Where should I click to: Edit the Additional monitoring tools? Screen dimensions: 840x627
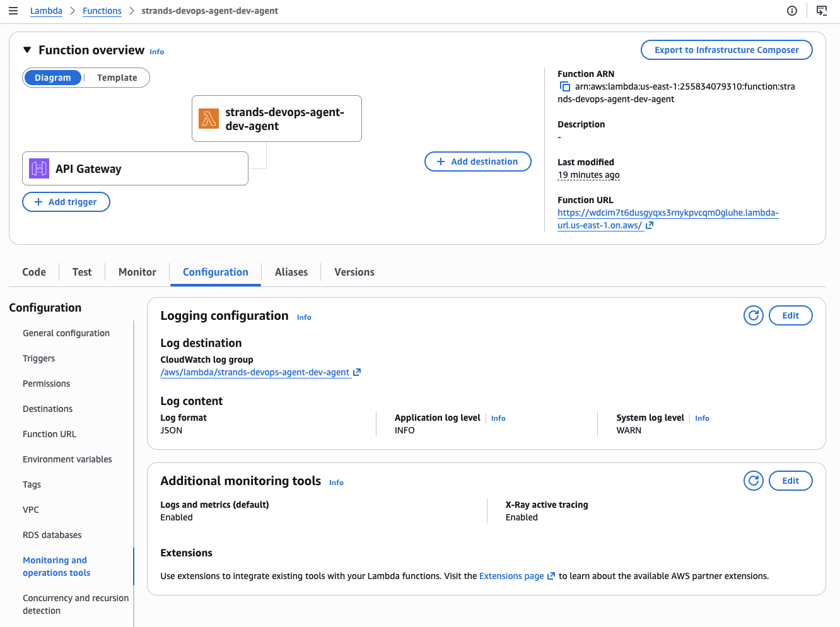pyautogui.click(x=791, y=481)
